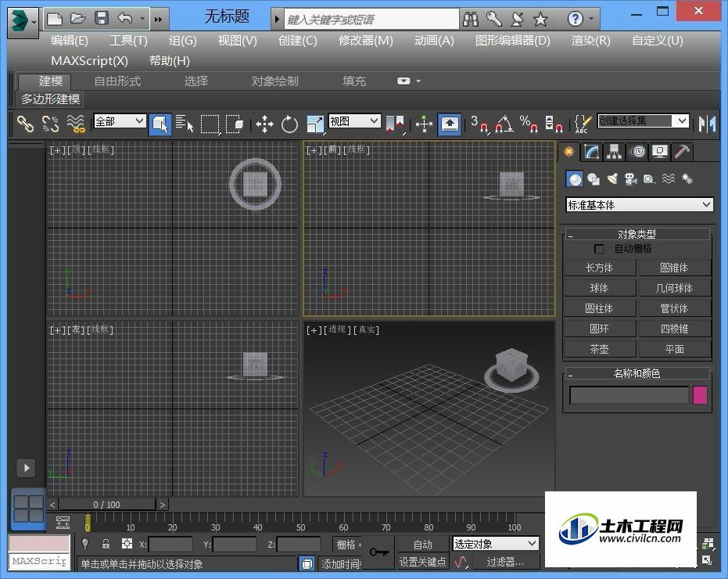The width and height of the screenshot is (728, 579).
Task: Open the 选定对象 key filter dropdown
Action: click(x=496, y=543)
